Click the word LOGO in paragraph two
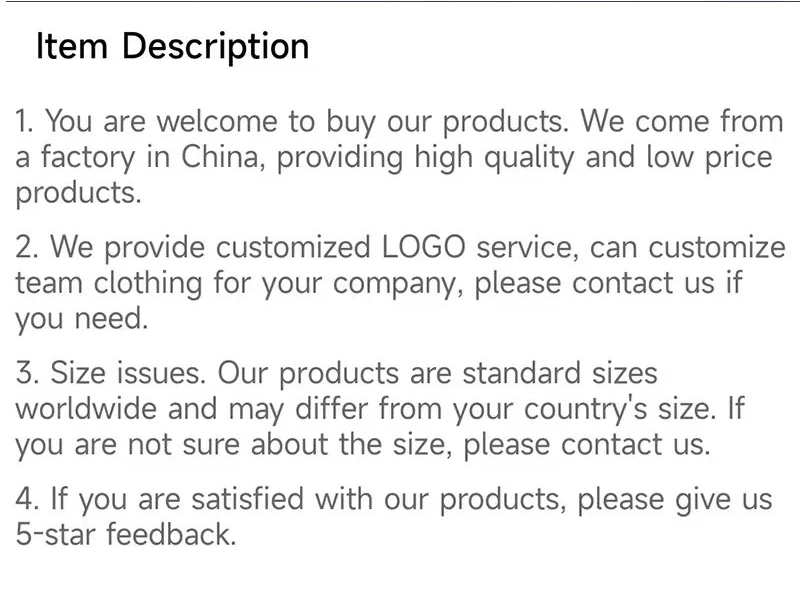Image resolution: width=800 pixels, height=589 pixels. (423, 247)
